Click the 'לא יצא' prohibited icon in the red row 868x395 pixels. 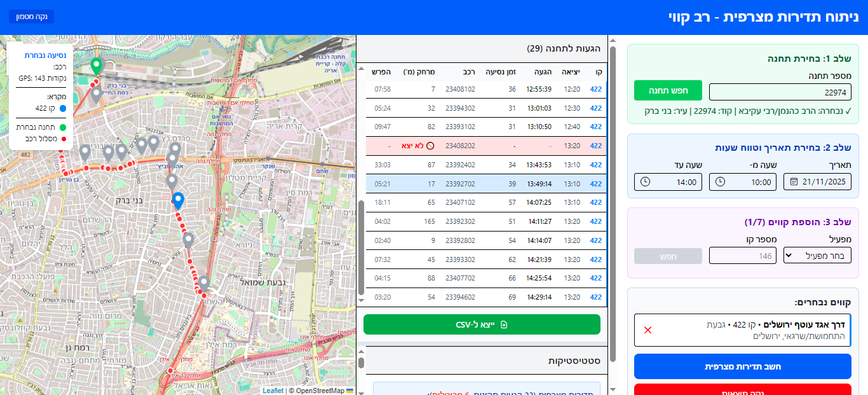430,146
